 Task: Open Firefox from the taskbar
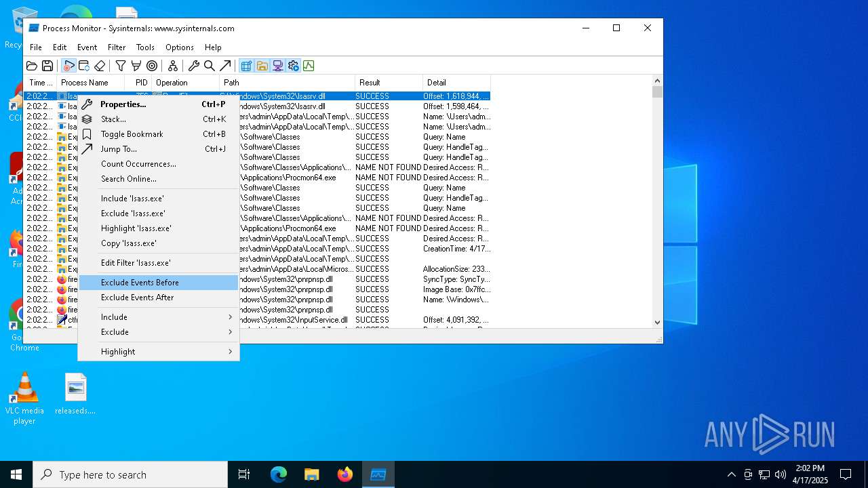(x=345, y=474)
